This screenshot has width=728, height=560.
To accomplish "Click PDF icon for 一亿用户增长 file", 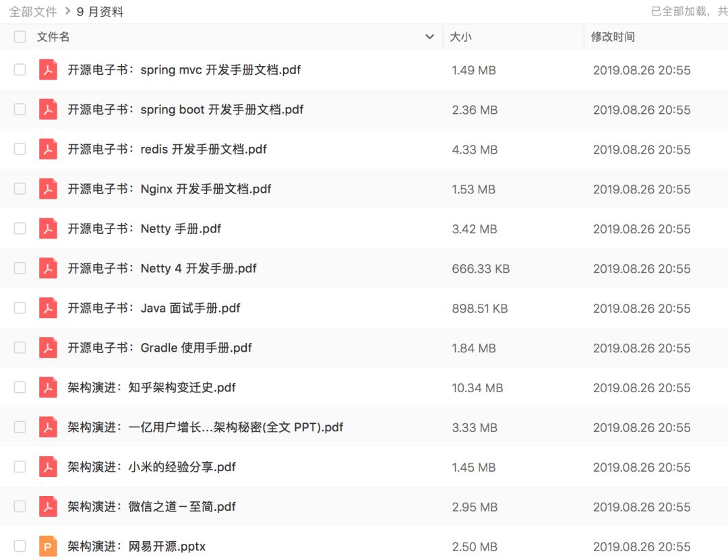I will [48, 427].
